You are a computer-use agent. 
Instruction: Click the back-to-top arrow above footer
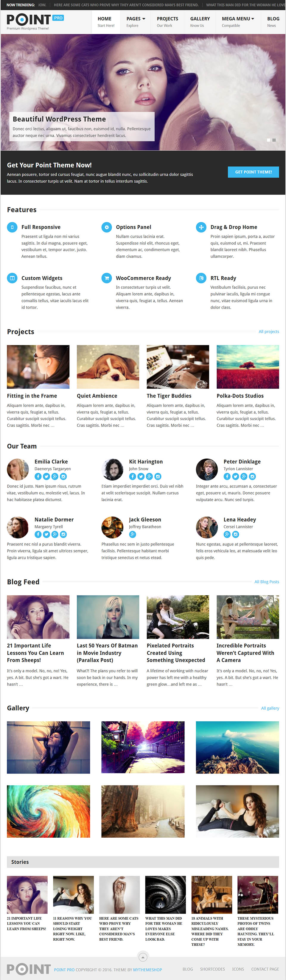click(x=143, y=956)
